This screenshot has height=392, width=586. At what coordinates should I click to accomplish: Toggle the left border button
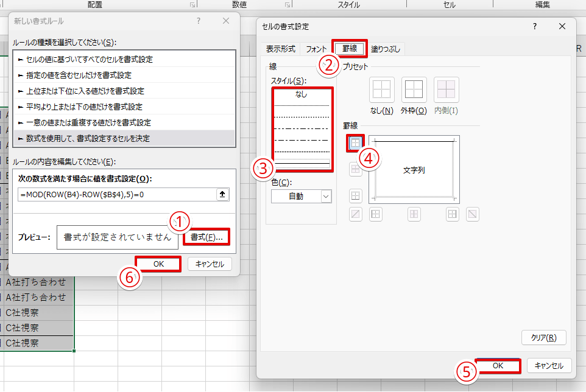point(376,214)
